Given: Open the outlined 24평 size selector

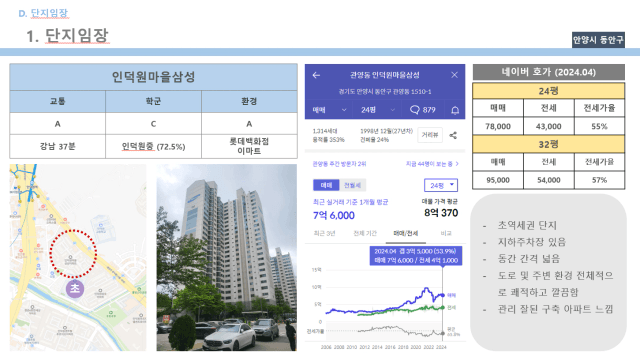Looking at the screenshot, I should [x=441, y=185].
